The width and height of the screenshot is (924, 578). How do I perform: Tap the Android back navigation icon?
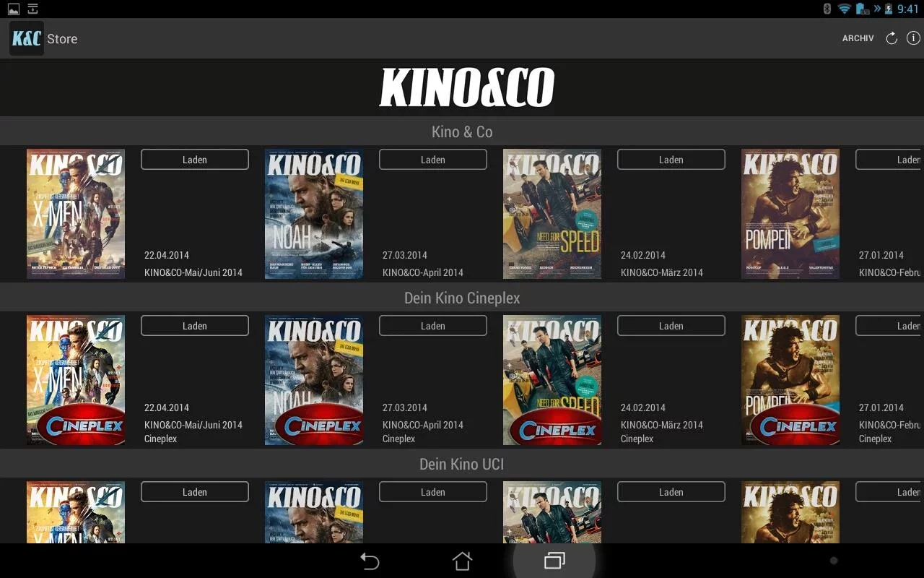click(370, 561)
